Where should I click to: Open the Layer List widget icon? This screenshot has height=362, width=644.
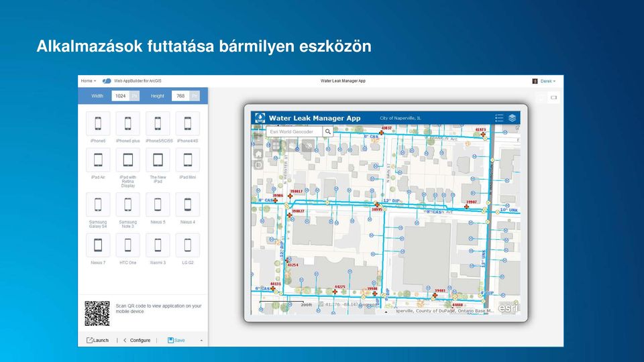coord(512,118)
